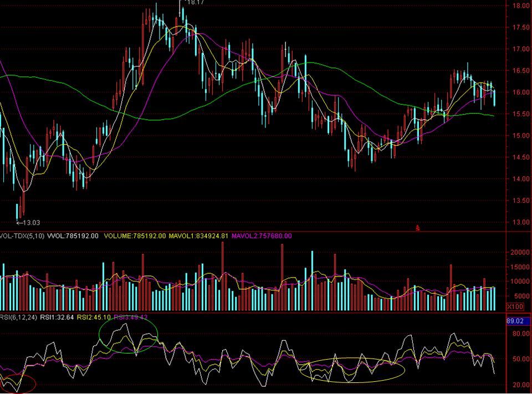The image size is (532, 394).
Task: Click the 14.50 price axis label
Action: click(521, 157)
